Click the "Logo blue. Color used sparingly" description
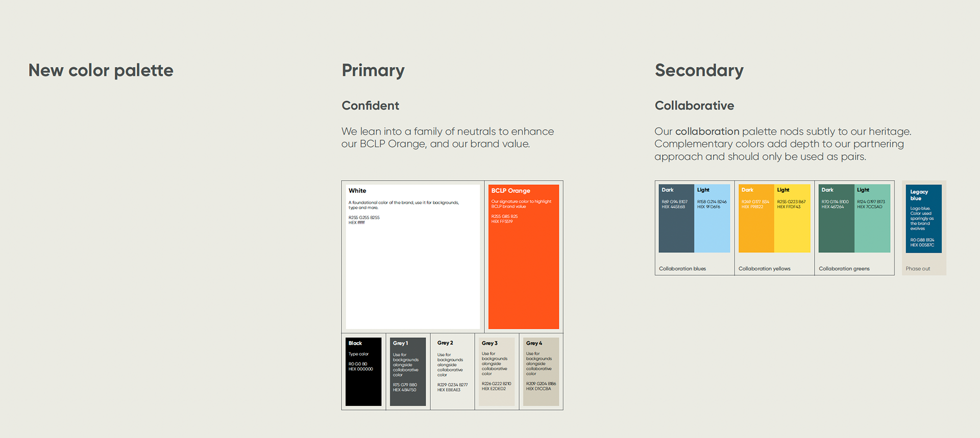980x438 pixels. coord(922,218)
